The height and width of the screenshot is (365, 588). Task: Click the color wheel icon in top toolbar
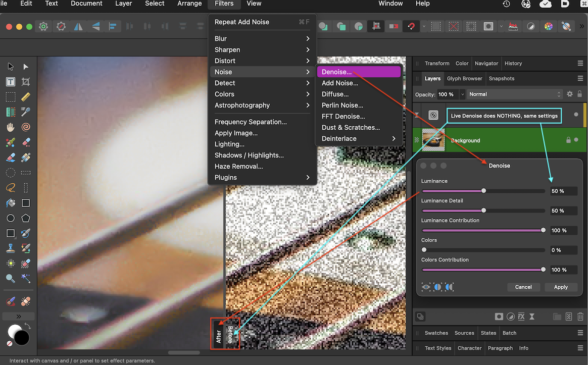coord(549,26)
